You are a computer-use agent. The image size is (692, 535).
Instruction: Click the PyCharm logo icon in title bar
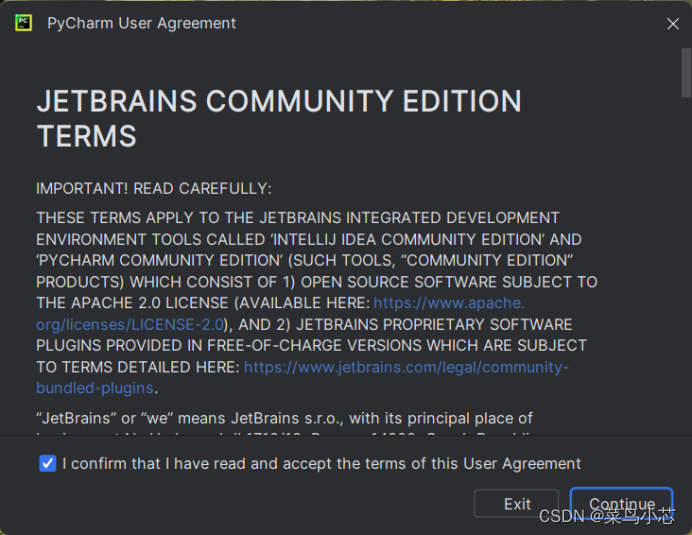coord(23,23)
